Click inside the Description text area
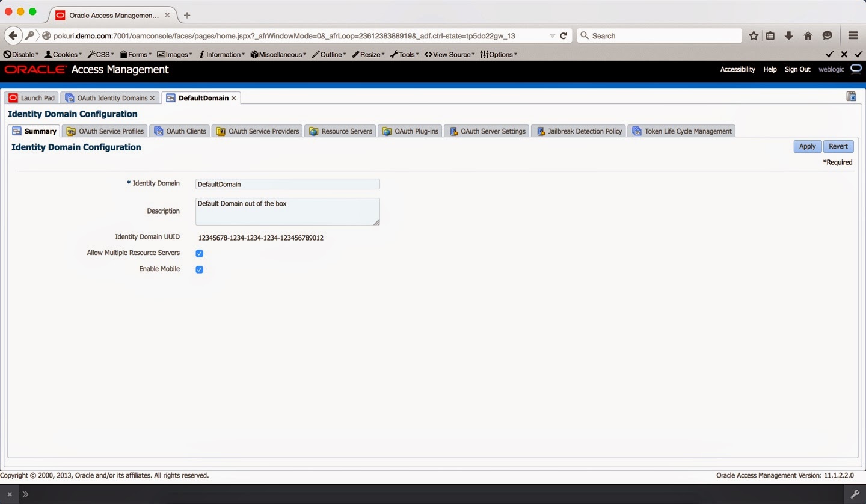 click(x=287, y=212)
